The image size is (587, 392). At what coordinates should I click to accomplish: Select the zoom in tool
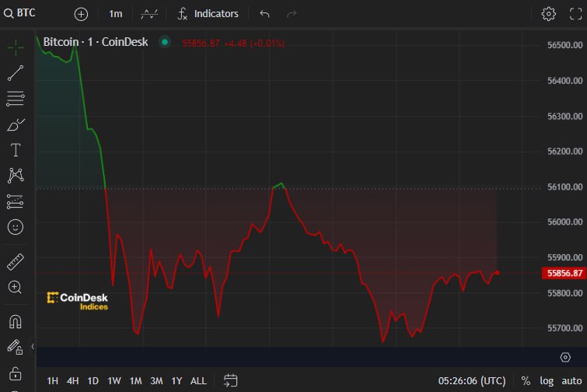tap(15, 287)
